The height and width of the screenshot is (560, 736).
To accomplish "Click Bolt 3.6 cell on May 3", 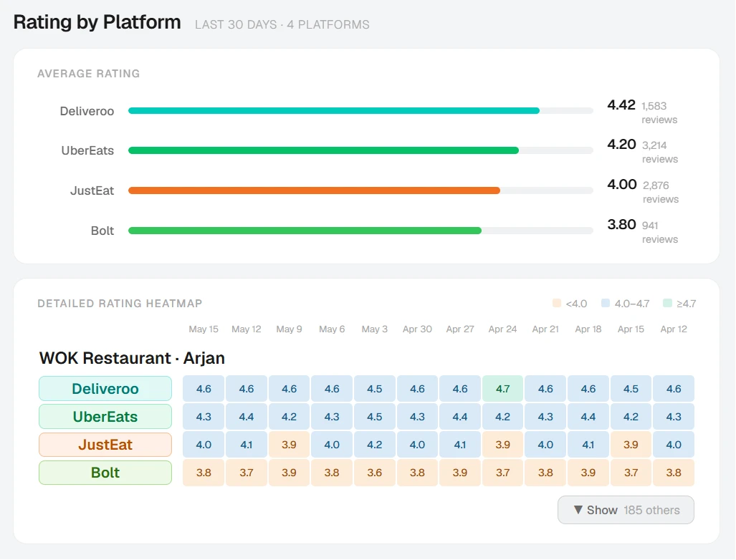I will 374,473.
